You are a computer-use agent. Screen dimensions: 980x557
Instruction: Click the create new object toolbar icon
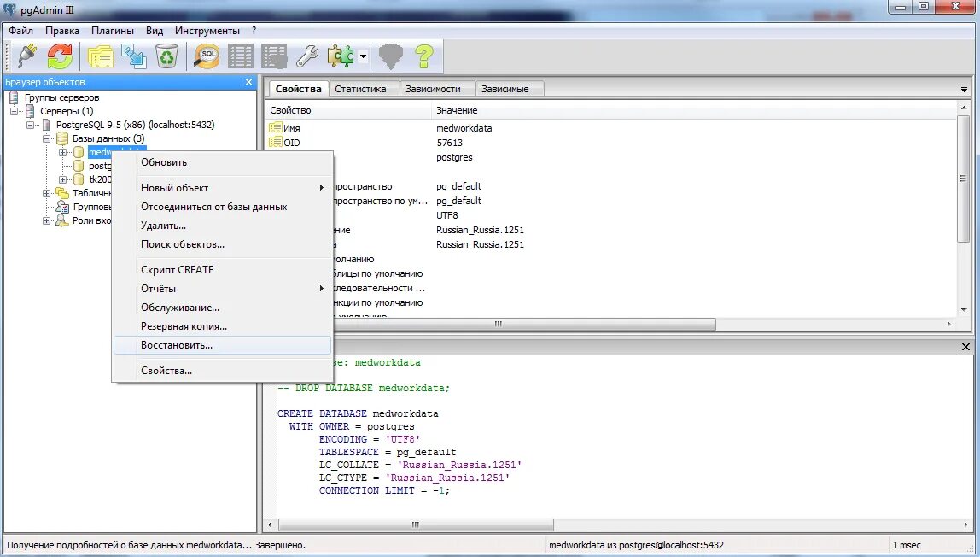[134, 56]
